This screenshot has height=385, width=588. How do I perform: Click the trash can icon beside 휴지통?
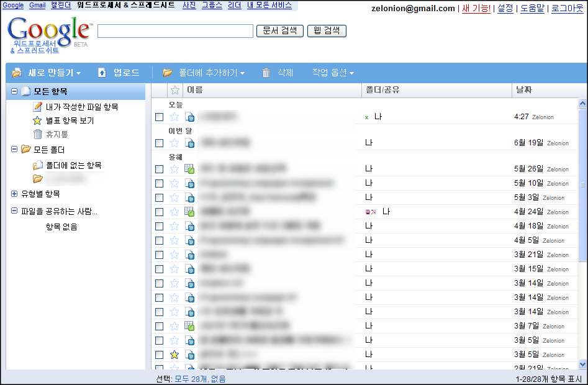pos(37,134)
